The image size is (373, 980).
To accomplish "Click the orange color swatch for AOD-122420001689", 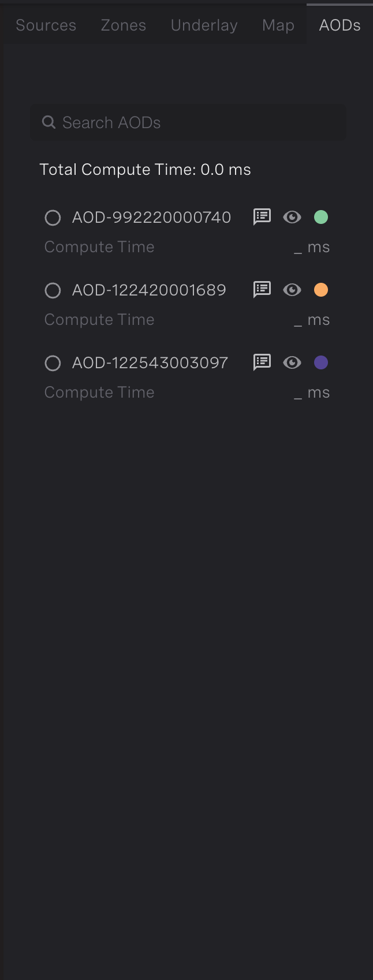I will pos(321,290).
